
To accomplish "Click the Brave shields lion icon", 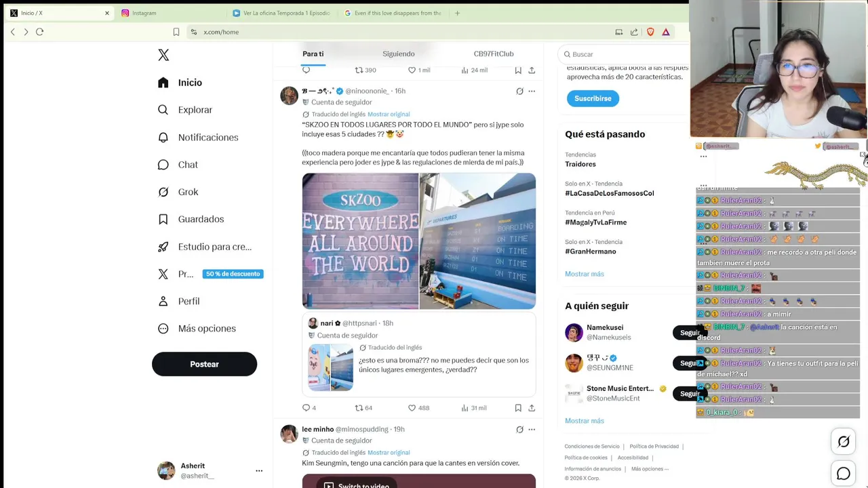I will pos(651,32).
